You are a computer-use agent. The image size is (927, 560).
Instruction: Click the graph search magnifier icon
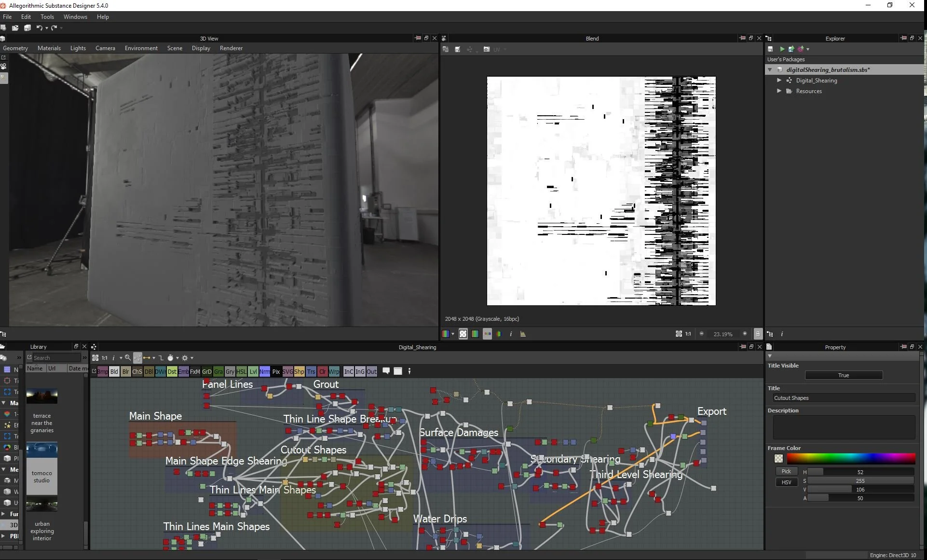point(128,358)
